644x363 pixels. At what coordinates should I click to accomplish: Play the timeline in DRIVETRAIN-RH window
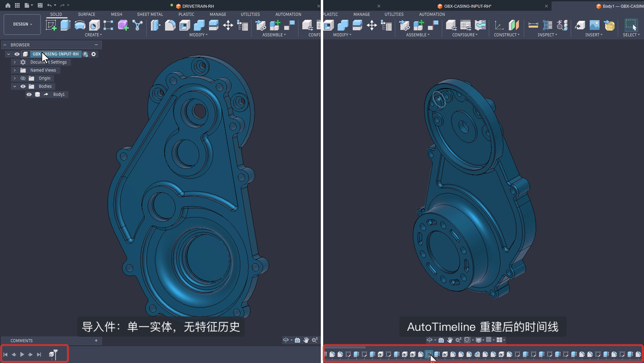tap(22, 355)
